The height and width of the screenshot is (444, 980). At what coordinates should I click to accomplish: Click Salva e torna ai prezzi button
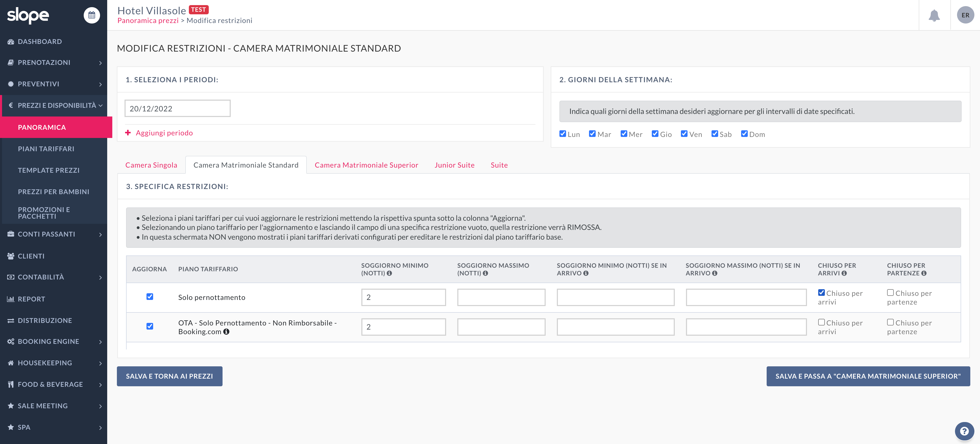tap(170, 376)
